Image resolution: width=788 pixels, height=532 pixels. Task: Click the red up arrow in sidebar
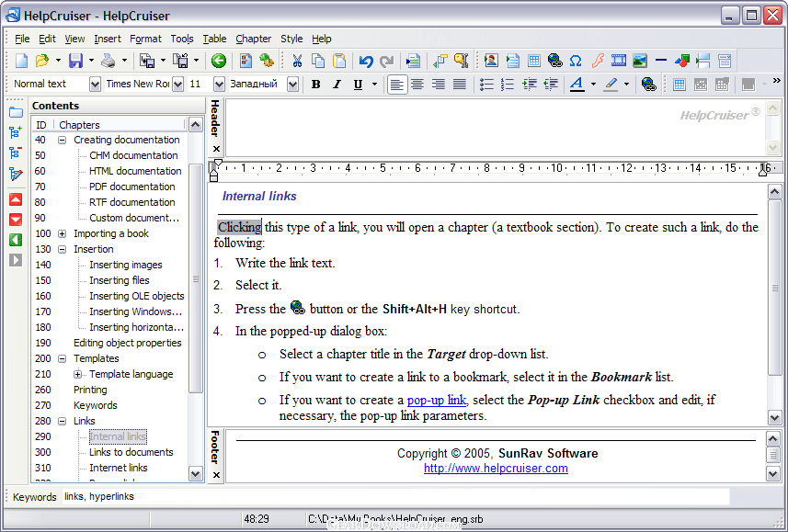tap(16, 199)
